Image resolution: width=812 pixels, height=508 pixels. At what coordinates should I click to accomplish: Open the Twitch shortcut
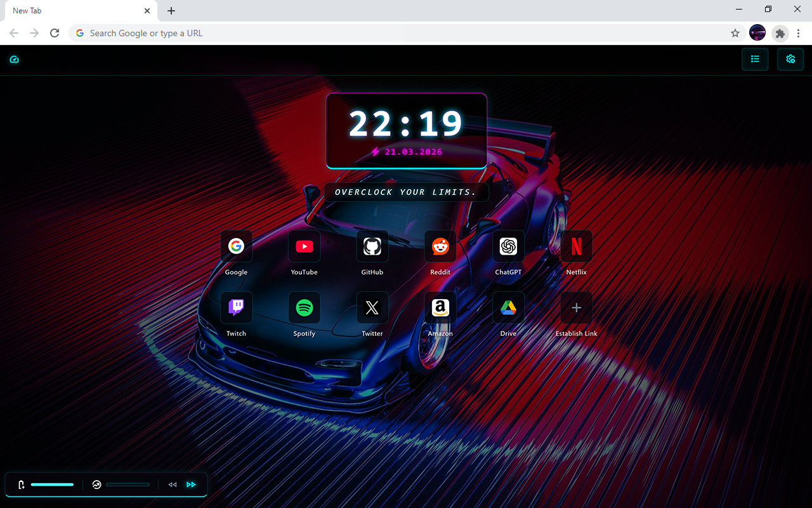(236, 308)
